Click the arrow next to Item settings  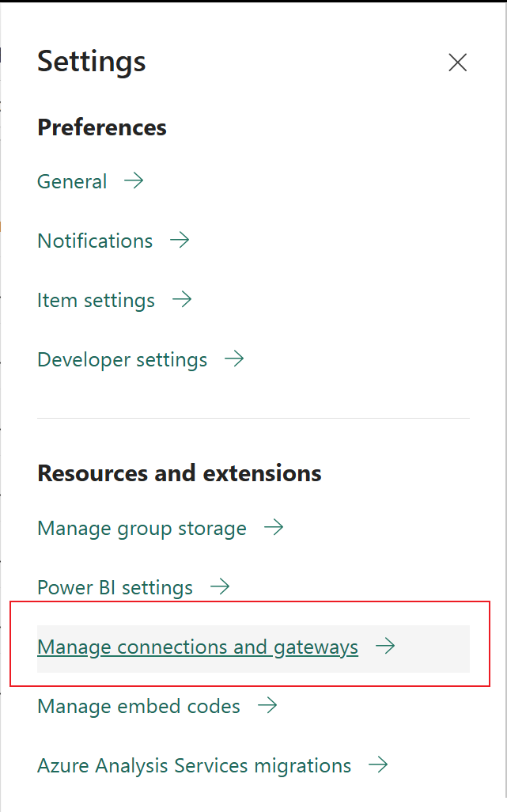coord(182,300)
